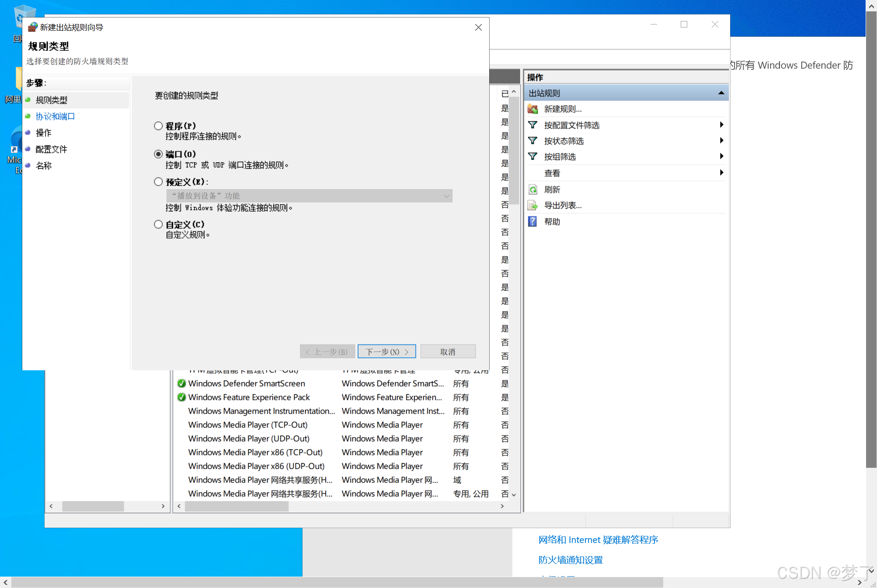Expand the 查看 submenu arrow
877x588 pixels.
point(721,173)
